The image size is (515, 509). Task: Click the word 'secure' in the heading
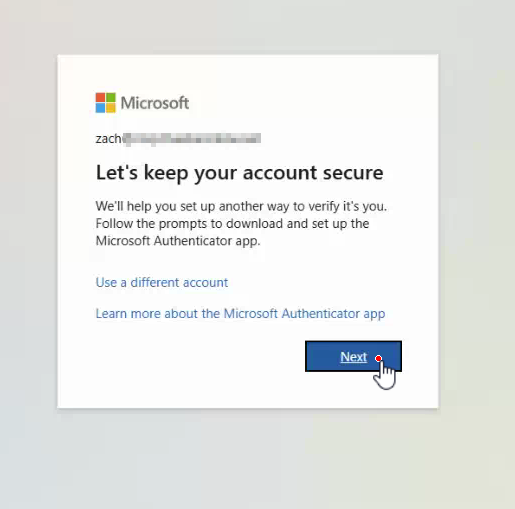(353, 173)
